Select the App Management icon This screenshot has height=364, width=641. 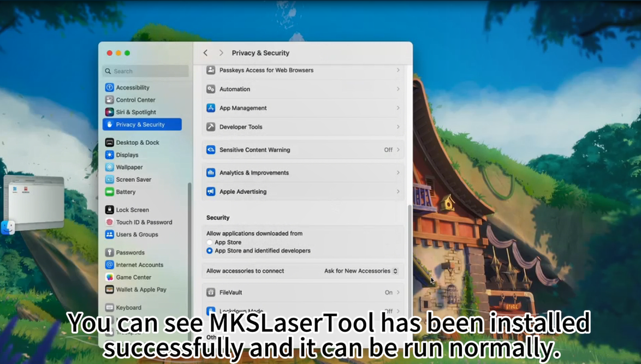click(211, 108)
